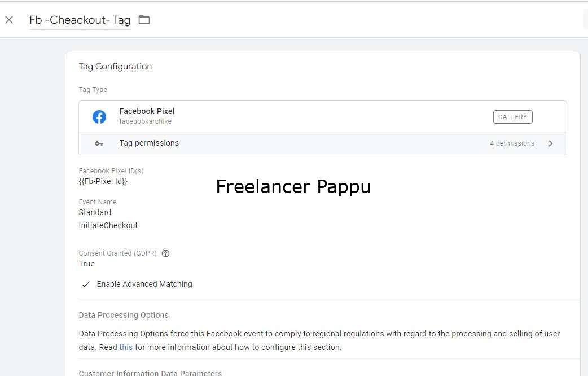Click the GALLERY button
588x376 pixels.
(x=512, y=117)
